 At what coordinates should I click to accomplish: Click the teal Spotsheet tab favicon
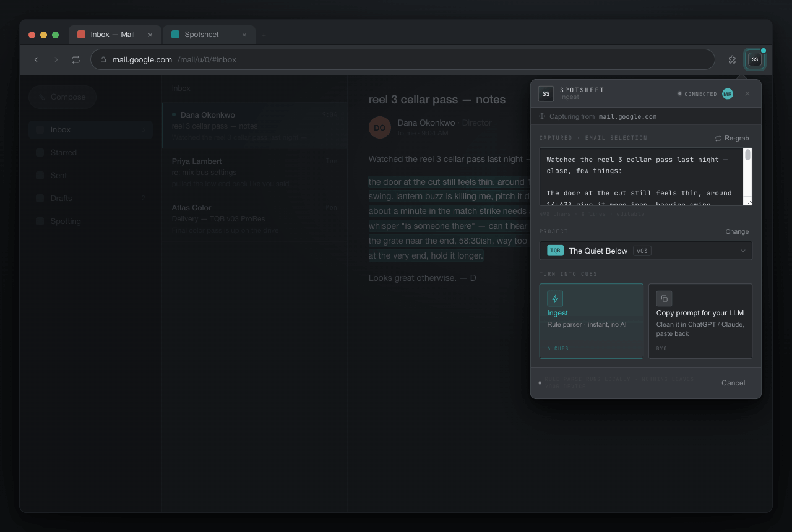click(x=175, y=35)
